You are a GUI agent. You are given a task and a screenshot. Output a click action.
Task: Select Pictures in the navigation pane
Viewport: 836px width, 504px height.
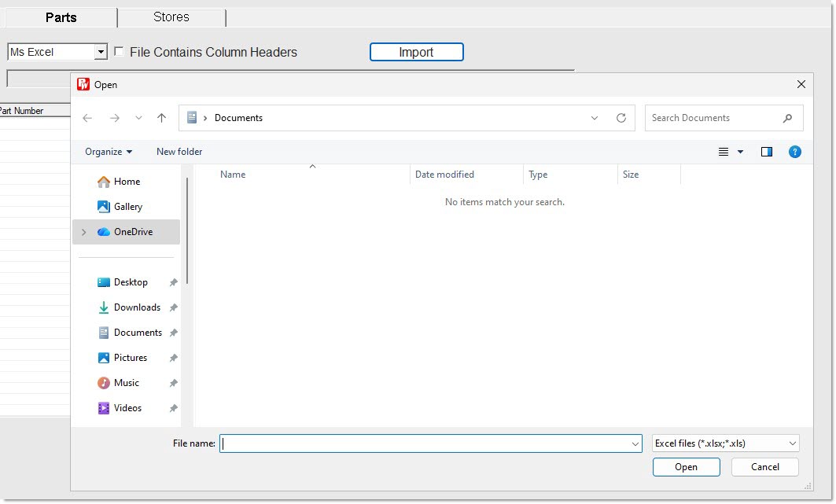130,358
